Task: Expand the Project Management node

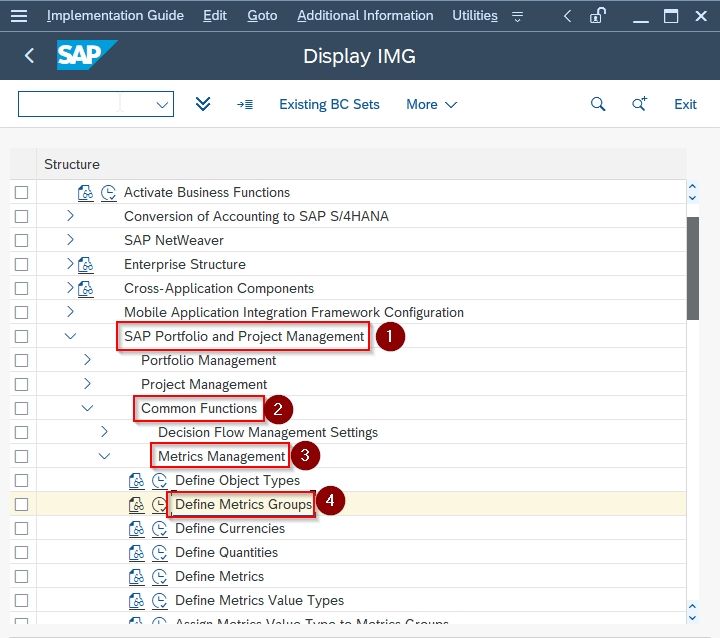Action: click(87, 384)
